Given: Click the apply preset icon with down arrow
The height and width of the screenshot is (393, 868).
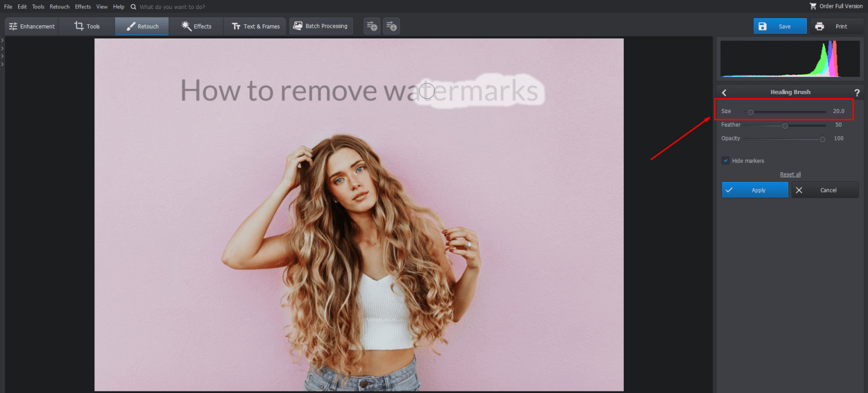Looking at the screenshot, I should point(391,25).
